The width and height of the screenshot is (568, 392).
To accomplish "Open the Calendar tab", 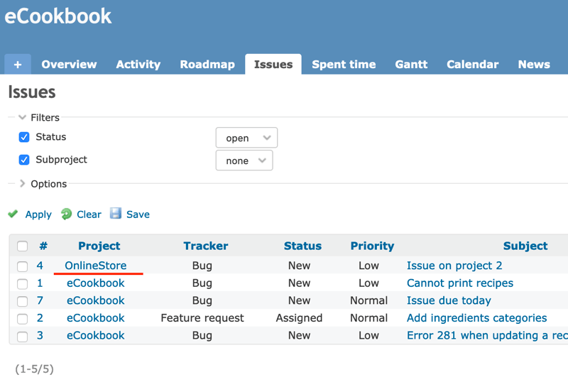I will pos(472,65).
